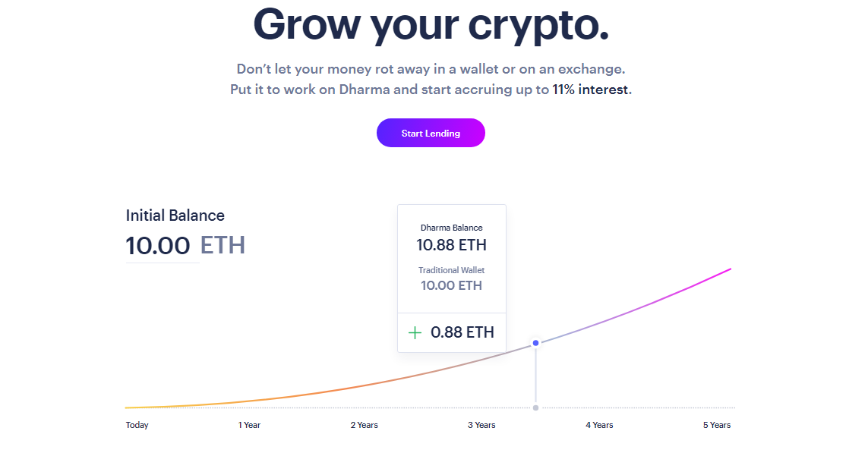Select the 1 Year axis label
The image size is (868, 453).
(249, 425)
